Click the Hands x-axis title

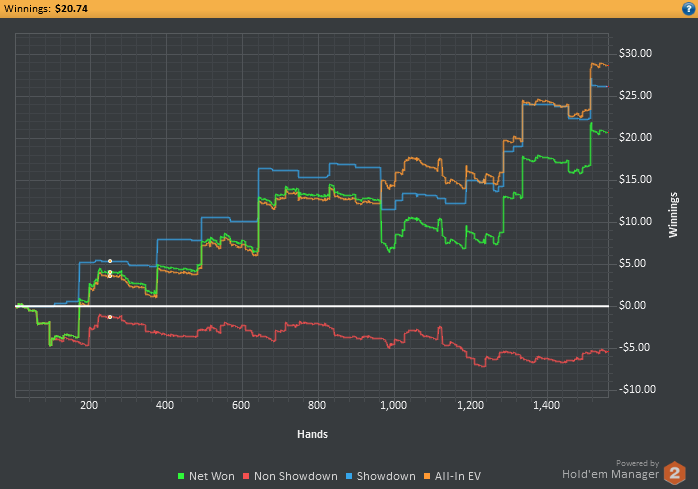312,434
